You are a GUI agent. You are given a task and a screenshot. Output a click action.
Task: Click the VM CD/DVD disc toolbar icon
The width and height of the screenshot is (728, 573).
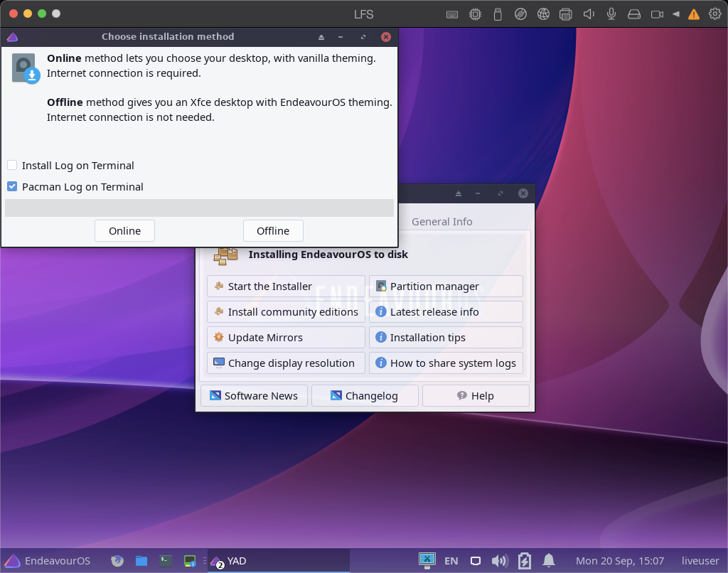pyautogui.click(x=520, y=14)
